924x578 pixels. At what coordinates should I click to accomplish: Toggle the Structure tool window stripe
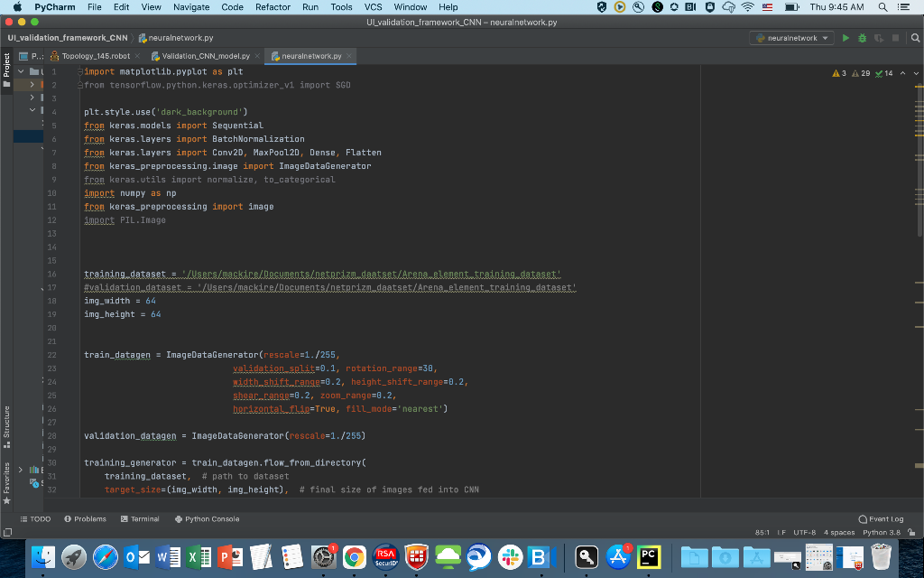pos(7,425)
